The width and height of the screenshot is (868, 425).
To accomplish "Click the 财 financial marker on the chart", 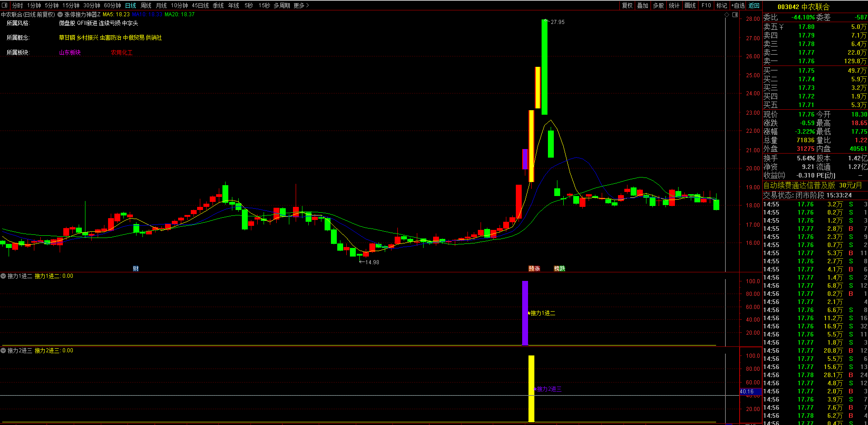I will [x=136, y=269].
